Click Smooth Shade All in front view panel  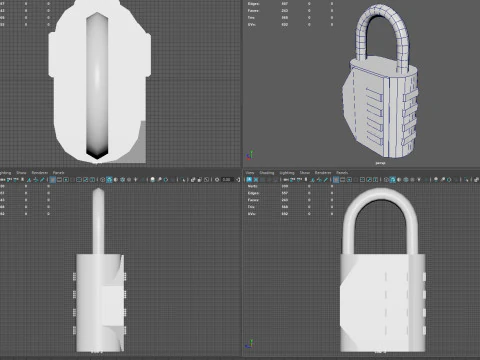(392, 179)
